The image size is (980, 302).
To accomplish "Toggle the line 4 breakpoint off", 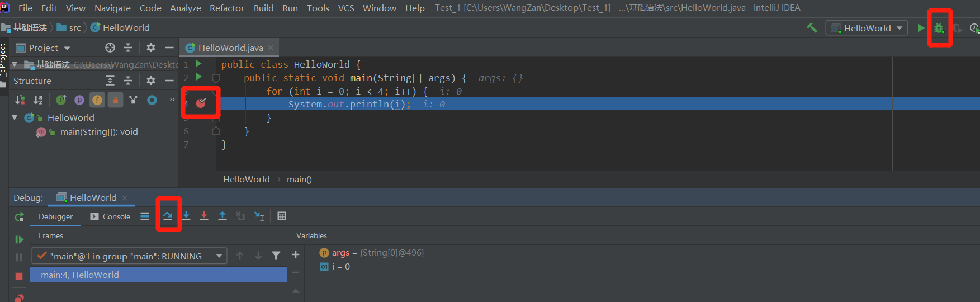I will tap(201, 103).
